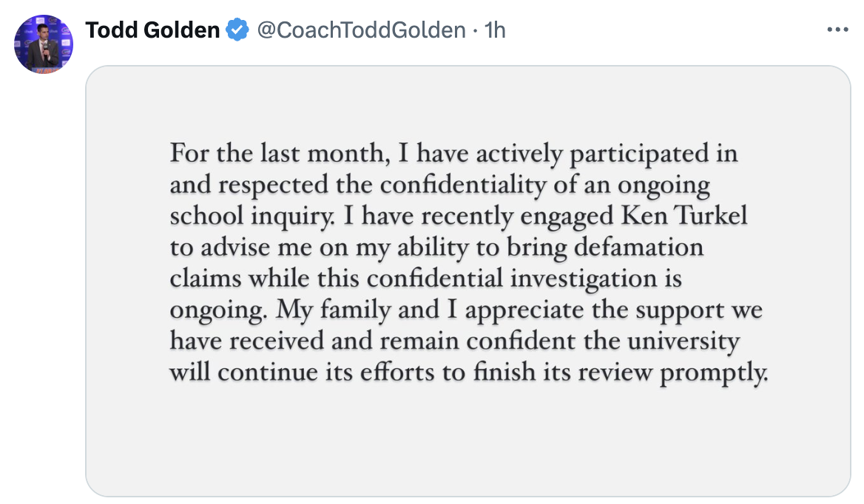864x504 pixels.
Task: Open Todd Golden's profile avatar photo
Action: point(44,44)
